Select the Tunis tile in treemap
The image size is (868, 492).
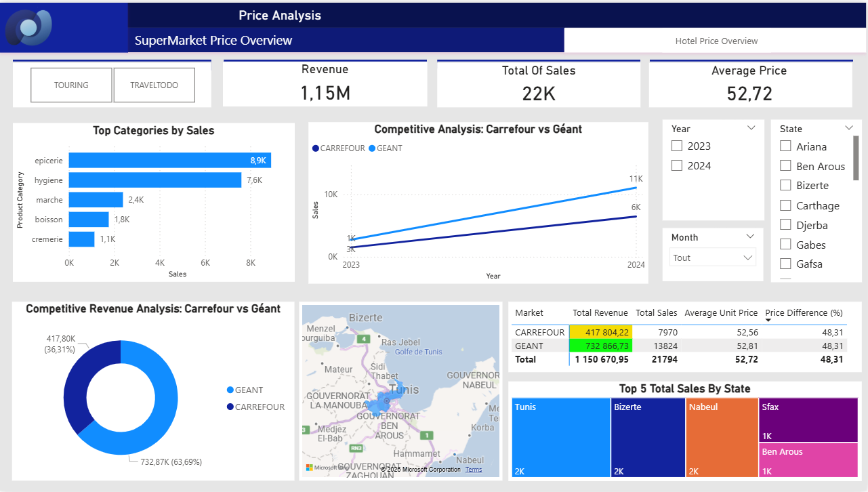coord(561,438)
